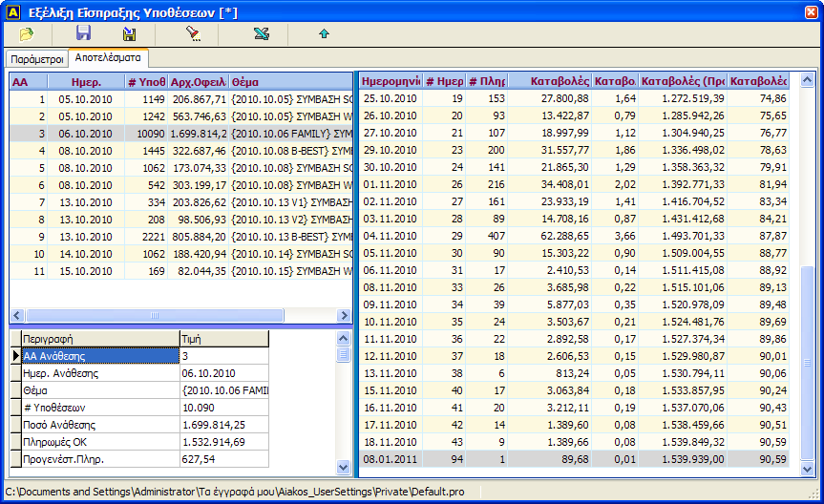This screenshot has height=504, width=824.
Task: Click the Ημερ. Ανάθεσης value 06.10.2010
Action: point(223,373)
